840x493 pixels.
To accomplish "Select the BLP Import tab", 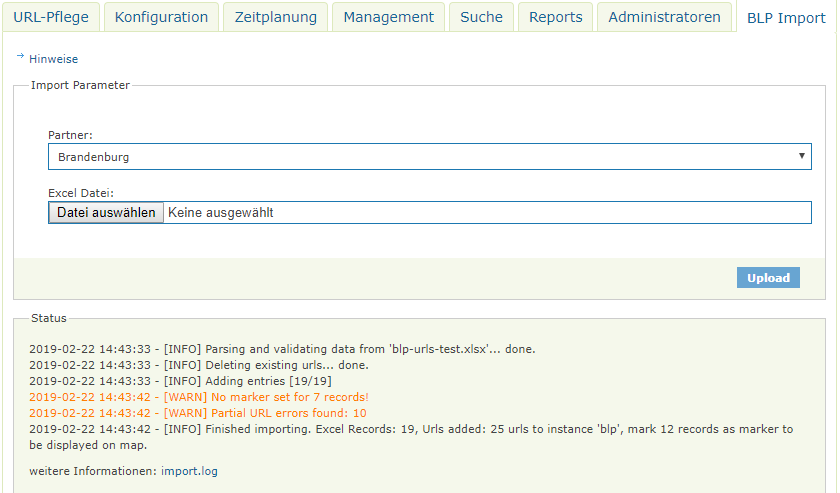I will click(786, 17).
